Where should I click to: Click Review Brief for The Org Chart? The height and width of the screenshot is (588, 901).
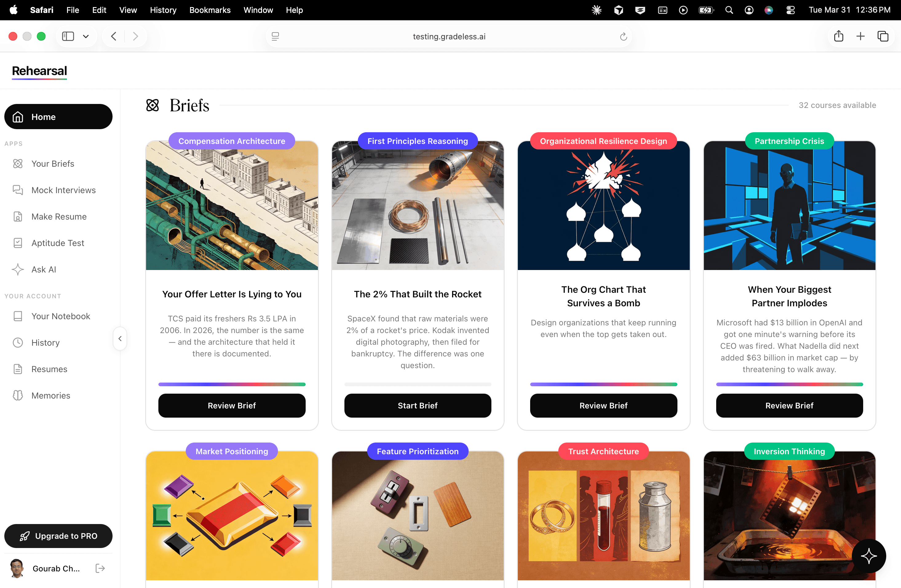[x=603, y=406]
